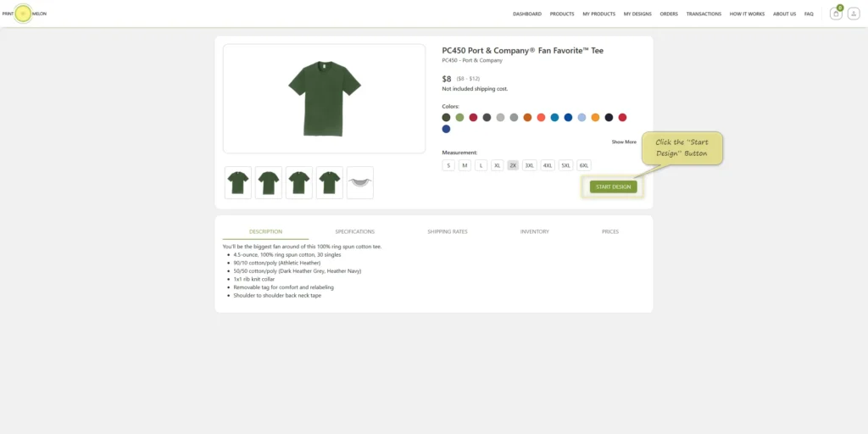
Task: Show more color options
Action: click(x=624, y=142)
